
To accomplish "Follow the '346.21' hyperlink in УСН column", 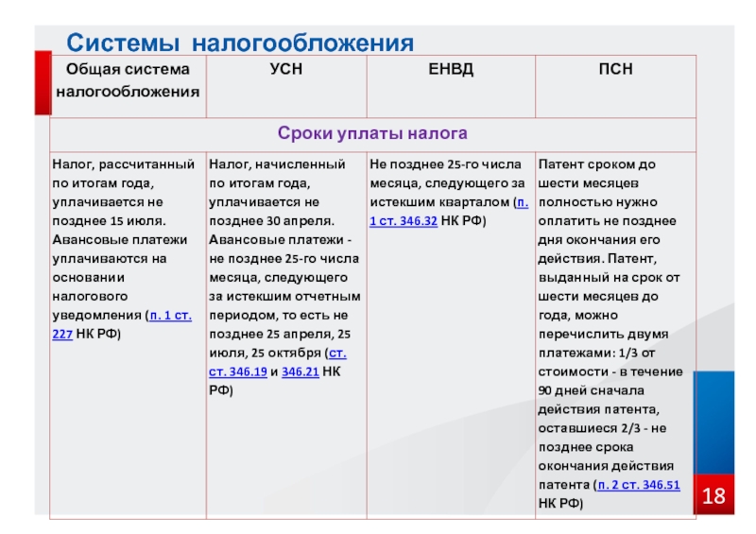I will point(301,372).
